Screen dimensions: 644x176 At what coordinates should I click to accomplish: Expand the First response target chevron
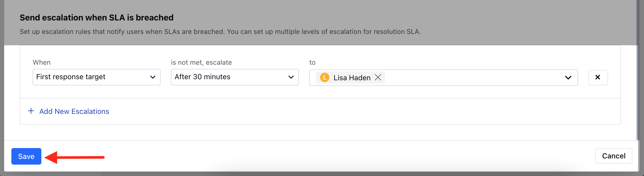click(x=153, y=77)
